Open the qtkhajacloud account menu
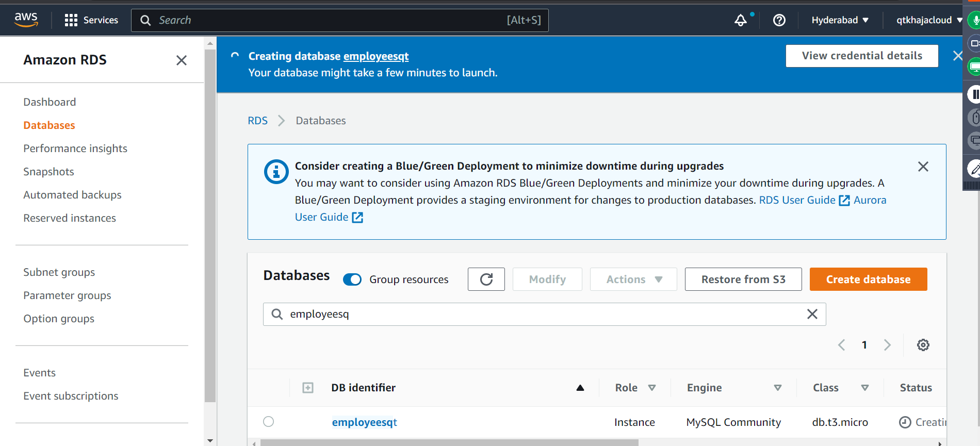 coord(929,20)
